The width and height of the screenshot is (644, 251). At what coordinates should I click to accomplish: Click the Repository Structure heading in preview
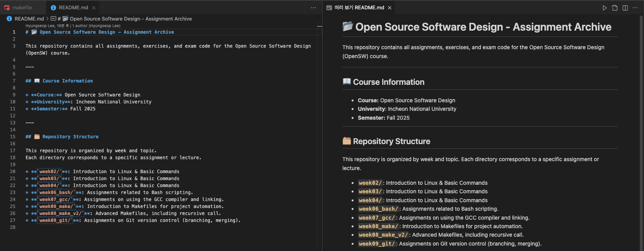pyautogui.click(x=391, y=141)
